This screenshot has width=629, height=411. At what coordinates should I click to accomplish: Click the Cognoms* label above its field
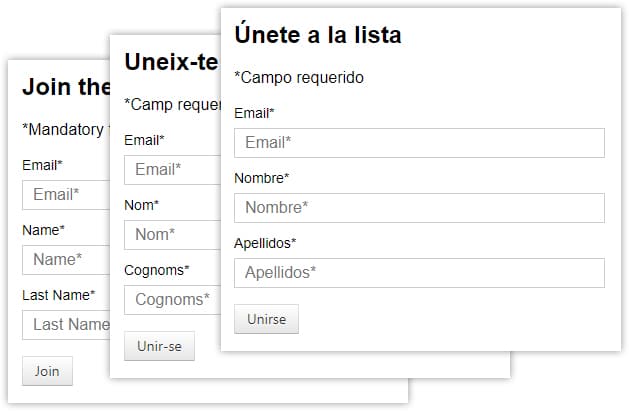[x=156, y=270]
